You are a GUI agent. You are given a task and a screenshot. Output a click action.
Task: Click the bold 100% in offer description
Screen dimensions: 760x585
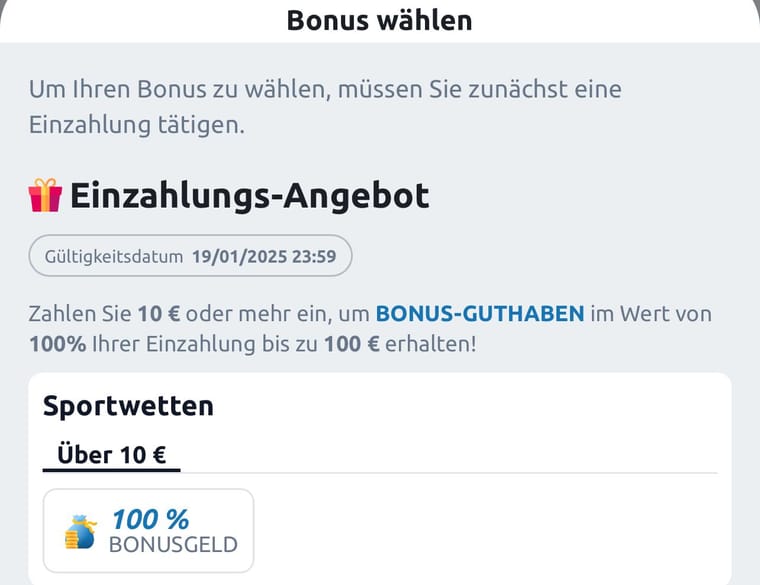[x=58, y=344]
